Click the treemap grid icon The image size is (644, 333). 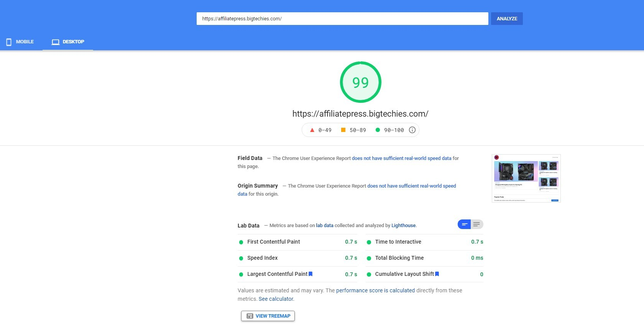250,316
